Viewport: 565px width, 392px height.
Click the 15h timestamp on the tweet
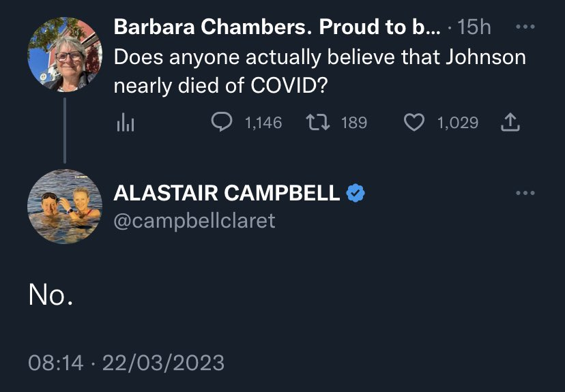[474, 27]
